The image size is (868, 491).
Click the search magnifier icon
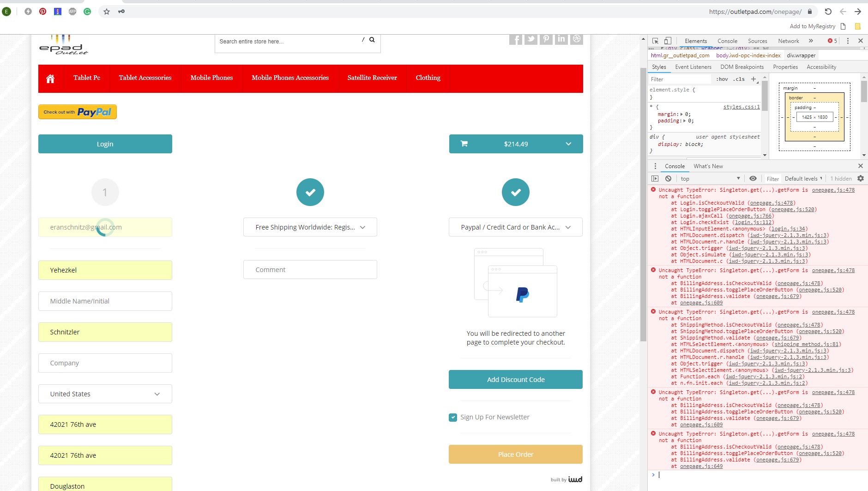372,40
